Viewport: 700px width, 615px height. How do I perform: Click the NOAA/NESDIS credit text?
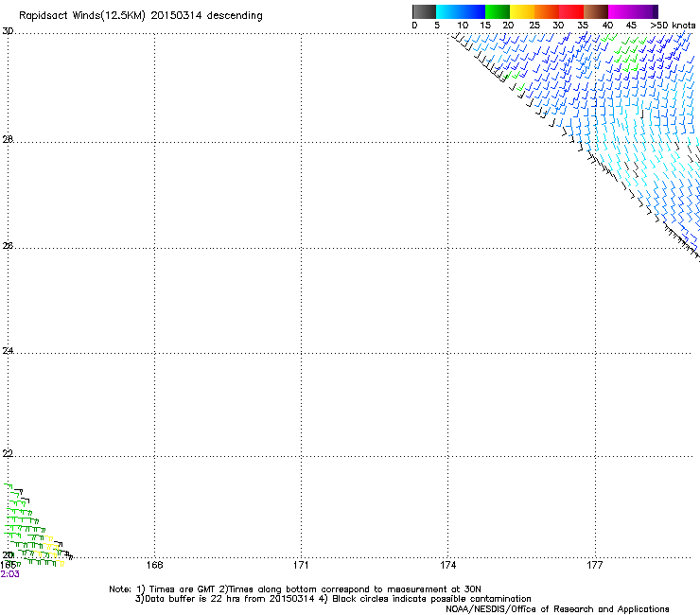point(557,609)
